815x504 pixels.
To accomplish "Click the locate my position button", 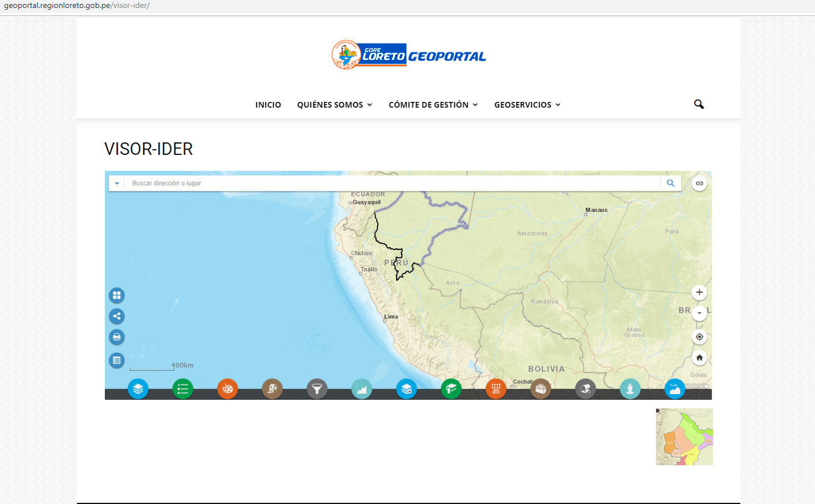I will click(x=699, y=337).
